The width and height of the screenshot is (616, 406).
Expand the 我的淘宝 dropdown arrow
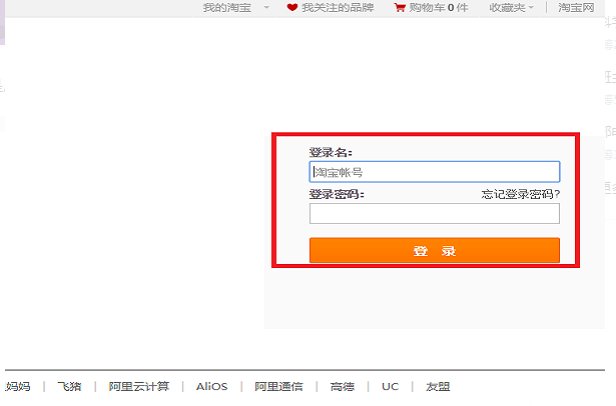[x=267, y=7]
